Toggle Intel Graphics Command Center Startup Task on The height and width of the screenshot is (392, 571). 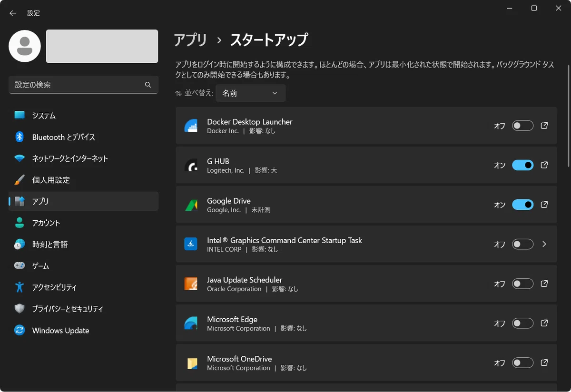click(522, 244)
